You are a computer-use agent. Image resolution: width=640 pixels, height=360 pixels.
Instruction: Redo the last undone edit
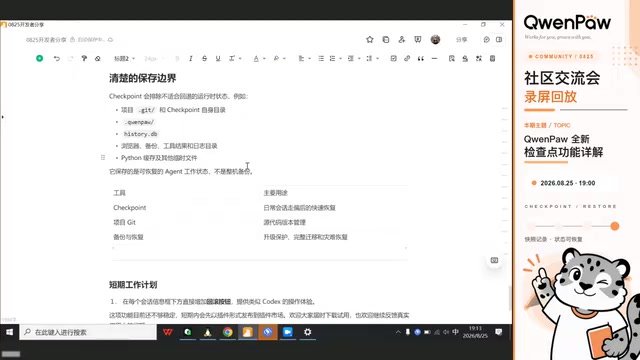(x=70, y=59)
